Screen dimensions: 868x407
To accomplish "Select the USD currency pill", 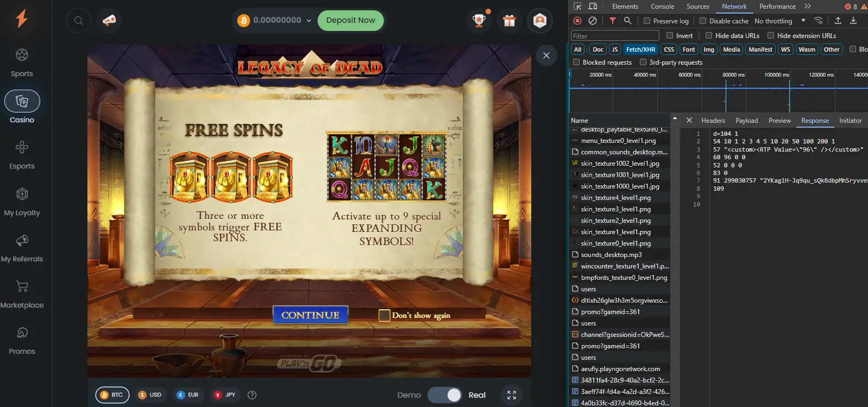I will [x=150, y=395].
